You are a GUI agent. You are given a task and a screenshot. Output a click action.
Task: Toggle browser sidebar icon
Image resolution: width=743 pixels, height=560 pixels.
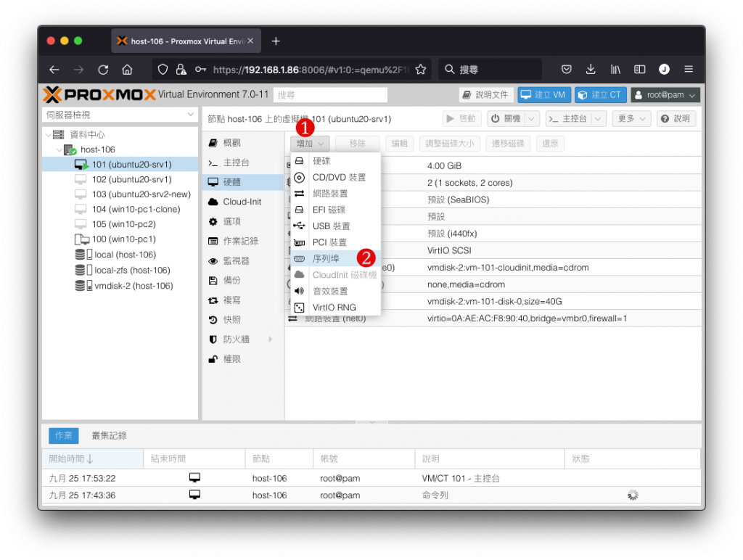tap(640, 70)
